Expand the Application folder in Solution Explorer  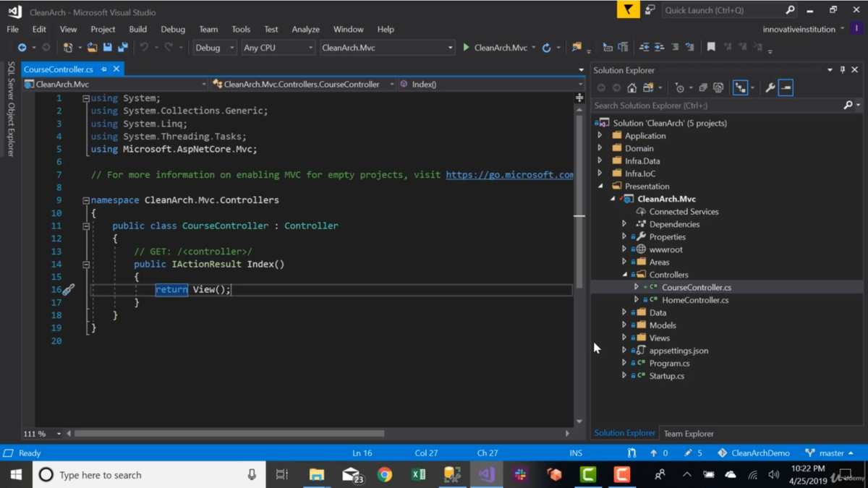click(x=600, y=136)
